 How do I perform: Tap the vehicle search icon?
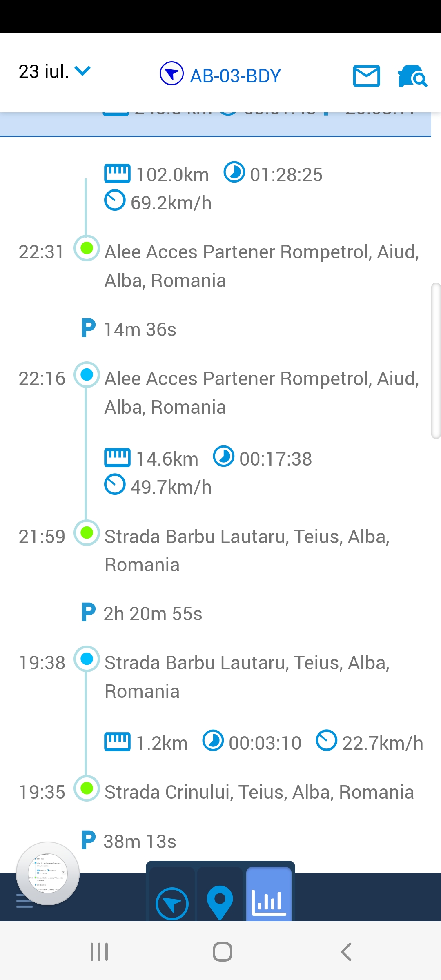[x=412, y=76]
